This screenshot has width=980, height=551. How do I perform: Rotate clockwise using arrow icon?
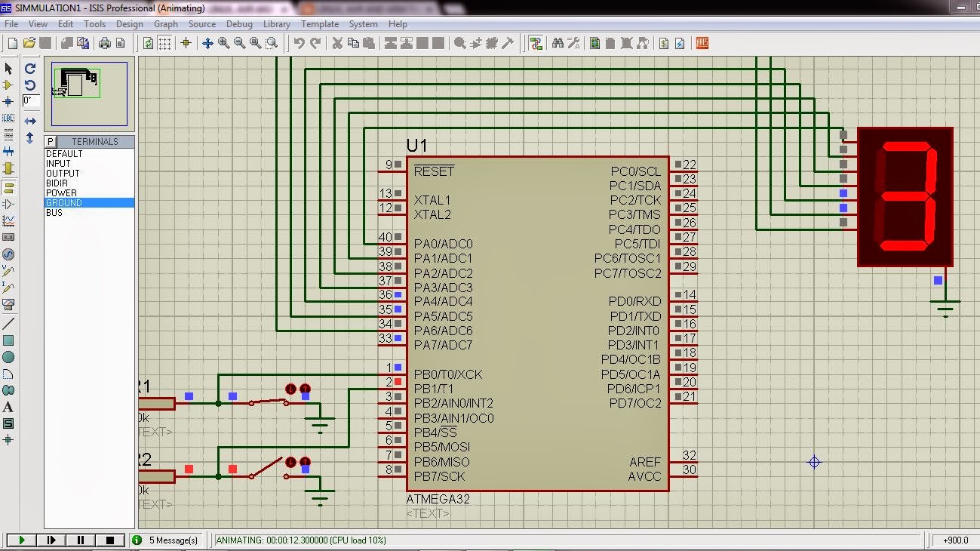coord(30,68)
